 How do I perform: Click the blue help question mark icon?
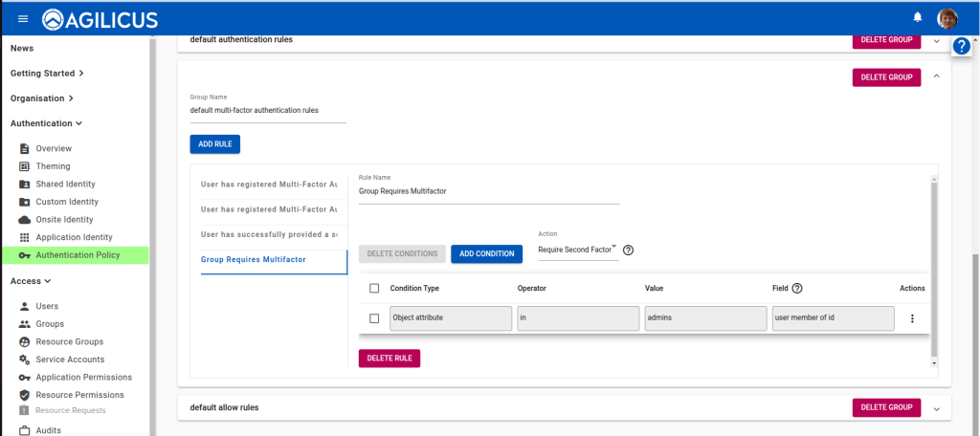(962, 46)
